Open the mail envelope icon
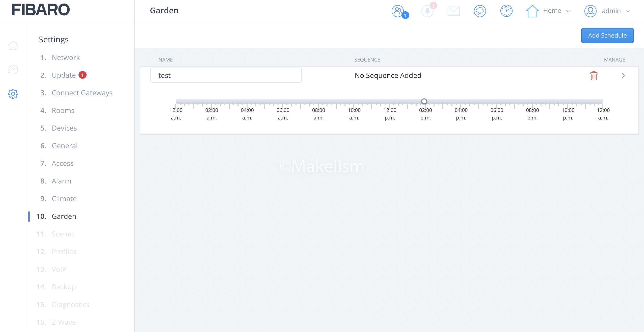Screen dimensions: 644x332 453,11
